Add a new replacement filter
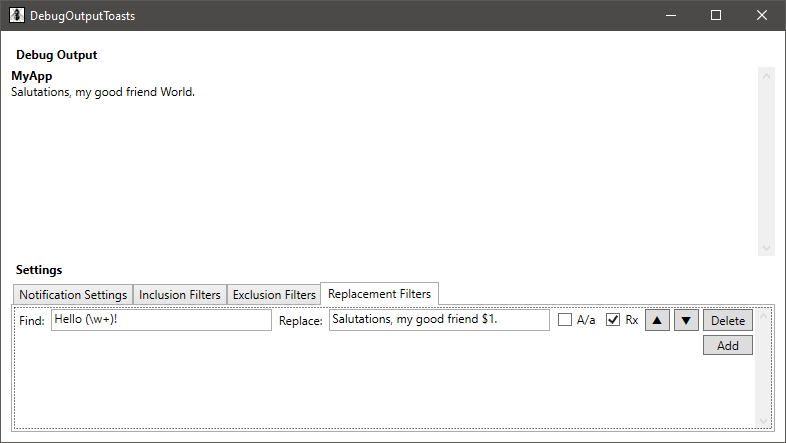The width and height of the screenshot is (786, 443). pyautogui.click(x=728, y=345)
